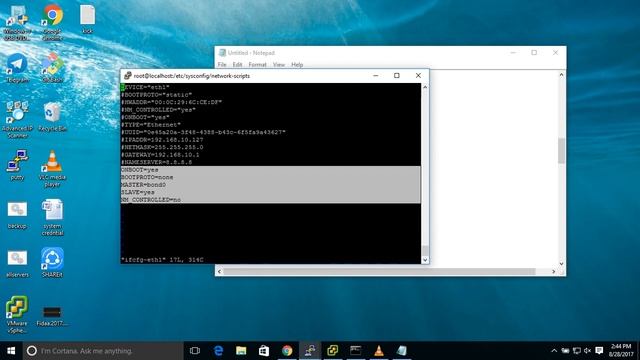
Task: Open the Git Bash desktop shortcut
Action: pos(52,68)
